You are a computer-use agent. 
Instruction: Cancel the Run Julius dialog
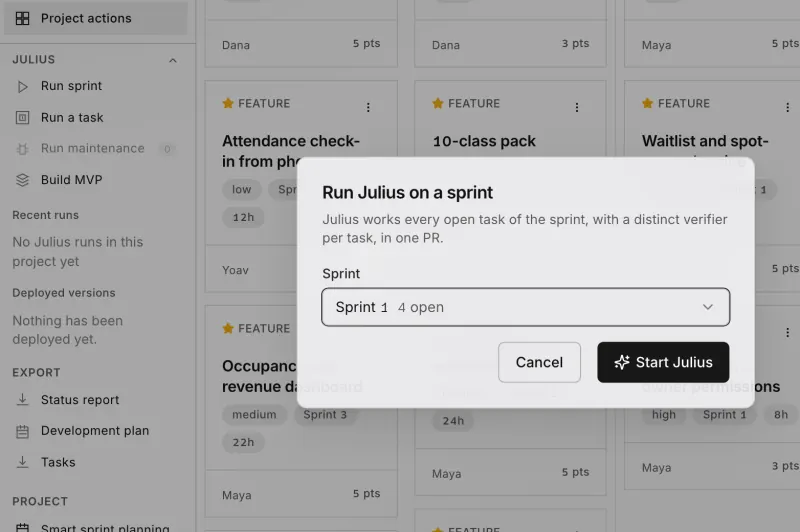pyautogui.click(x=539, y=362)
